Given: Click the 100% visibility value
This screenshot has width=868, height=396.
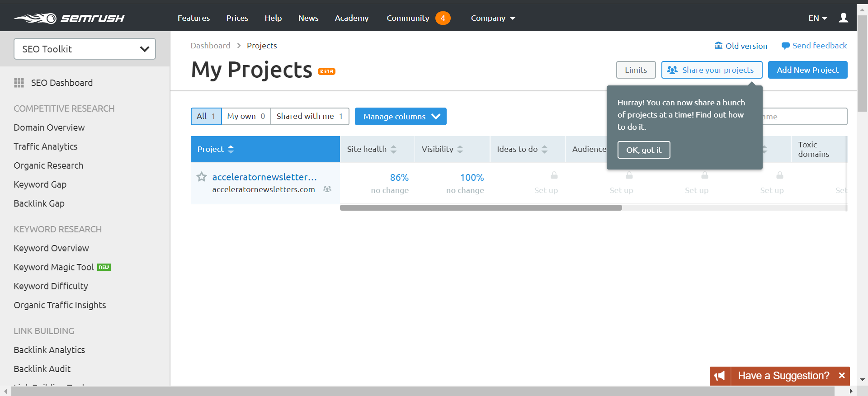Looking at the screenshot, I should tap(472, 178).
